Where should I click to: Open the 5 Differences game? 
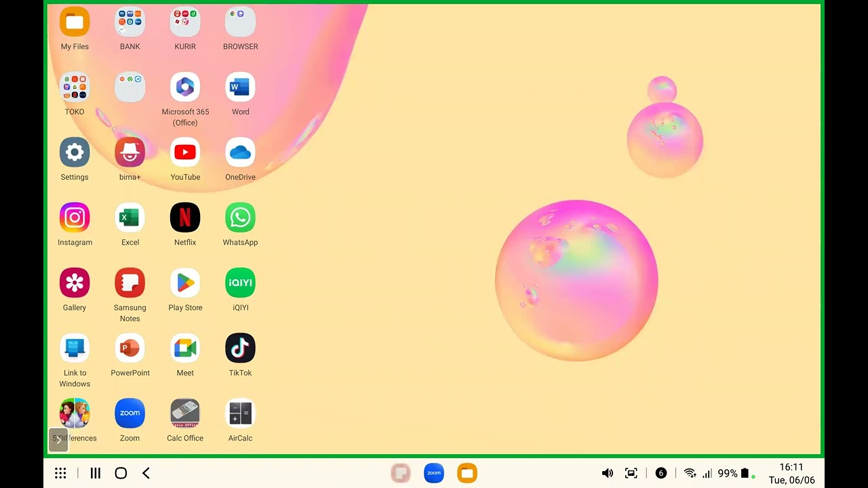[75, 413]
